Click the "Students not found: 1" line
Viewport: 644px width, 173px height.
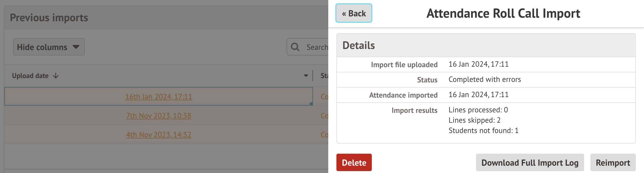[483, 131]
